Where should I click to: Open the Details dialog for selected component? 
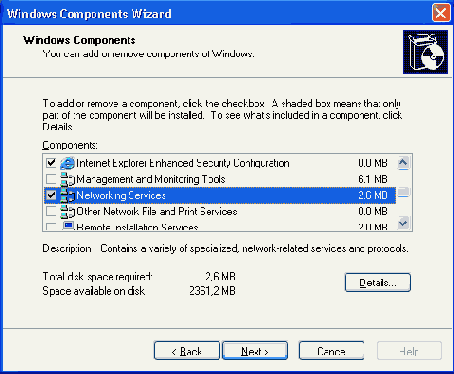[378, 283]
